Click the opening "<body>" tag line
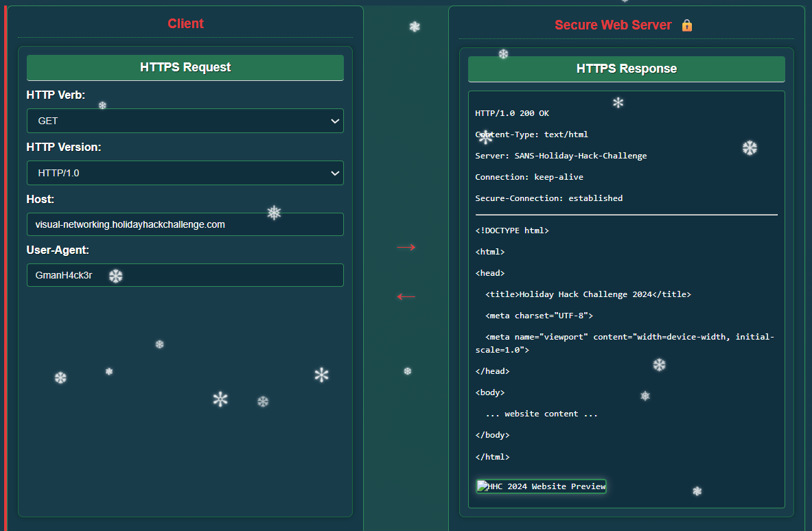 click(x=489, y=393)
